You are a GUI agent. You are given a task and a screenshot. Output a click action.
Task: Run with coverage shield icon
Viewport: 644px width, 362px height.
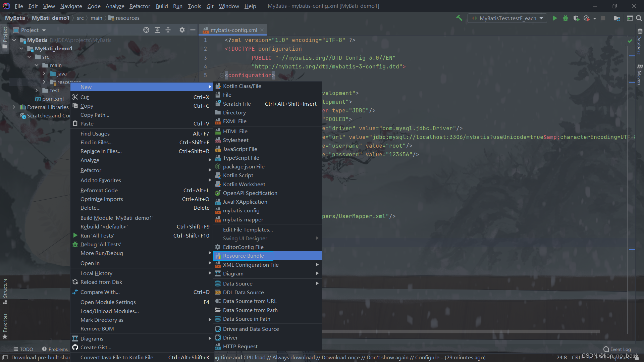click(576, 18)
